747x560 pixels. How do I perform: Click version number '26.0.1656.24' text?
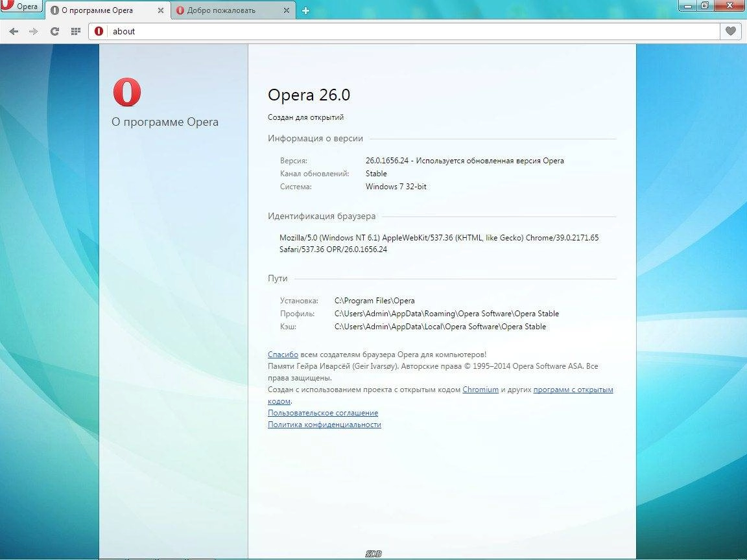[x=387, y=161]
